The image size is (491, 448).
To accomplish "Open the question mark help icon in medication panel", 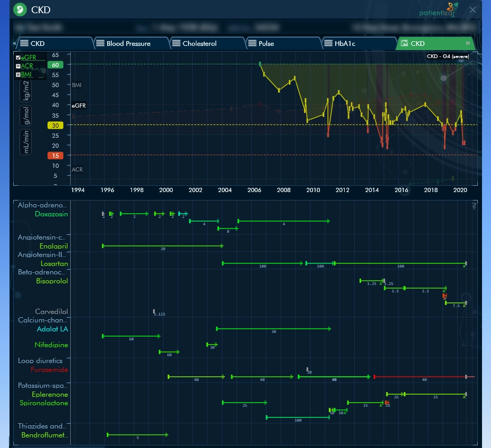I will [474, 206].
